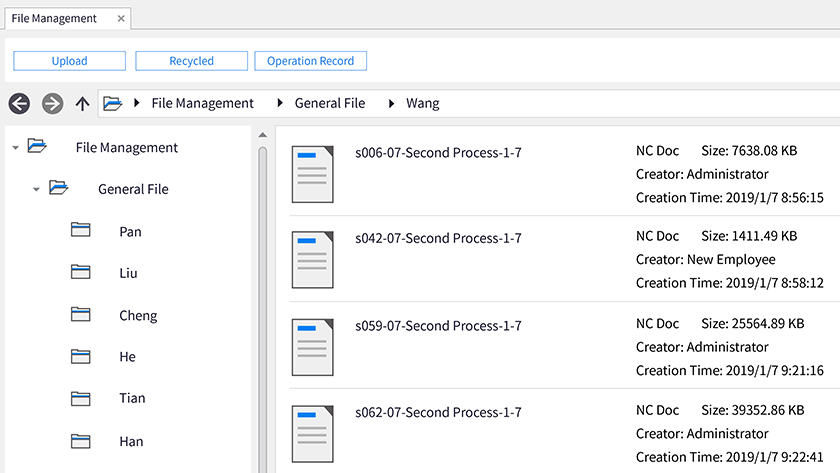This screenshot has height=473, width=840.
Task: Go back with the left arrow icon
Action: pyautogui.click(x=19, y=103)
